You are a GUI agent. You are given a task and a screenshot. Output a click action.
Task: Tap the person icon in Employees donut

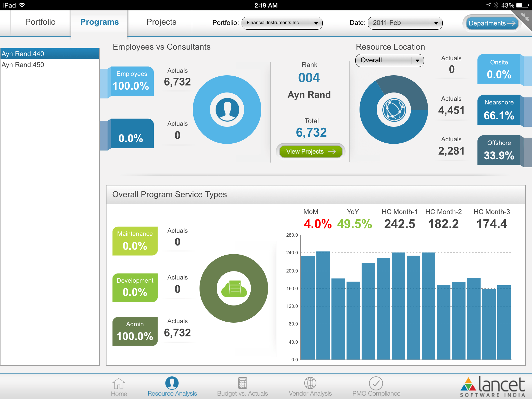click(227, 110)
